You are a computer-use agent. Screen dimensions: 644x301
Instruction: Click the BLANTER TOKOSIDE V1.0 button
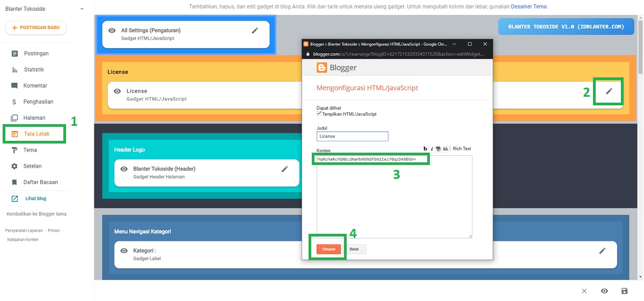(566, 26)
